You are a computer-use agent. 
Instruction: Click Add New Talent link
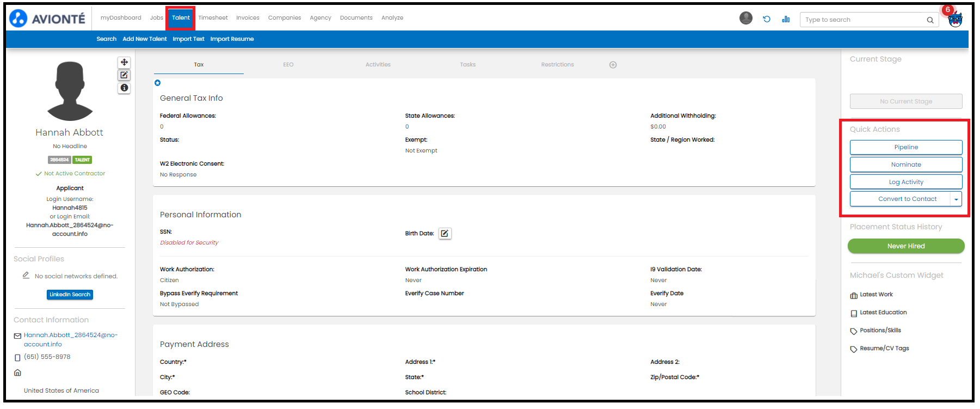click(x=145, y=39)
